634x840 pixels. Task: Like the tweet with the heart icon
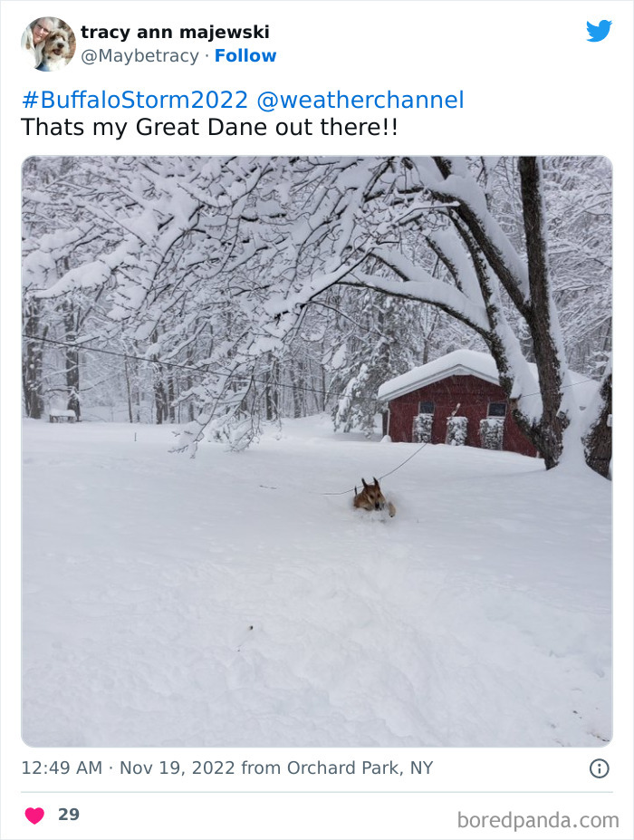click(34, 815)
